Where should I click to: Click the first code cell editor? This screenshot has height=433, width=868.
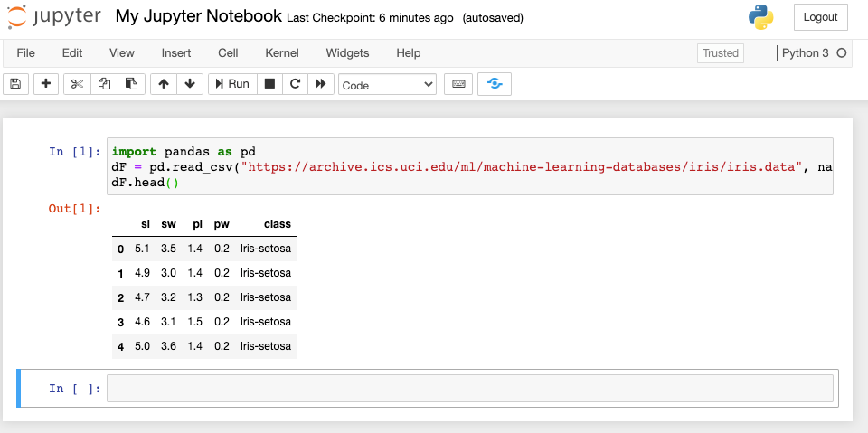pos(469,166)
